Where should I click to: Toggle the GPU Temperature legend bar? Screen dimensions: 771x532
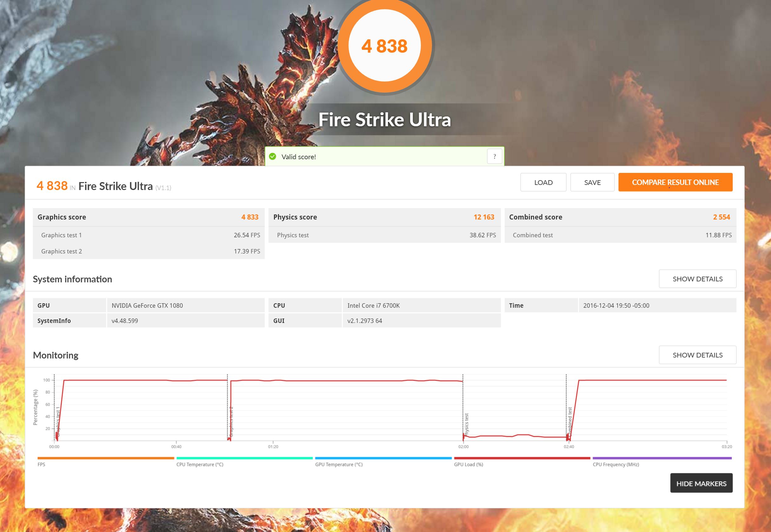pos(383,458)
